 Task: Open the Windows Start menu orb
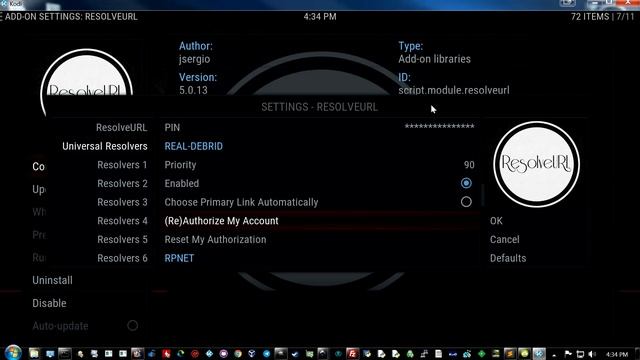tap(13, 353)
